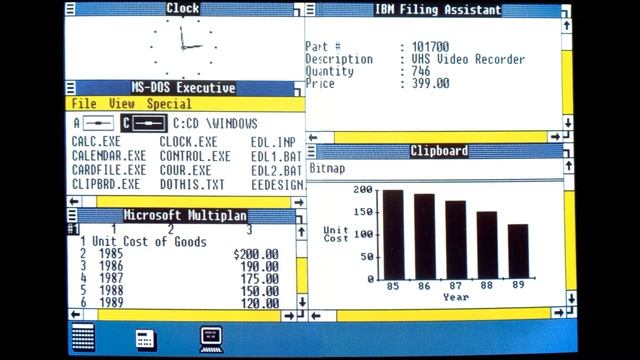Click the Multiplan scroll-left arrow

76,314
